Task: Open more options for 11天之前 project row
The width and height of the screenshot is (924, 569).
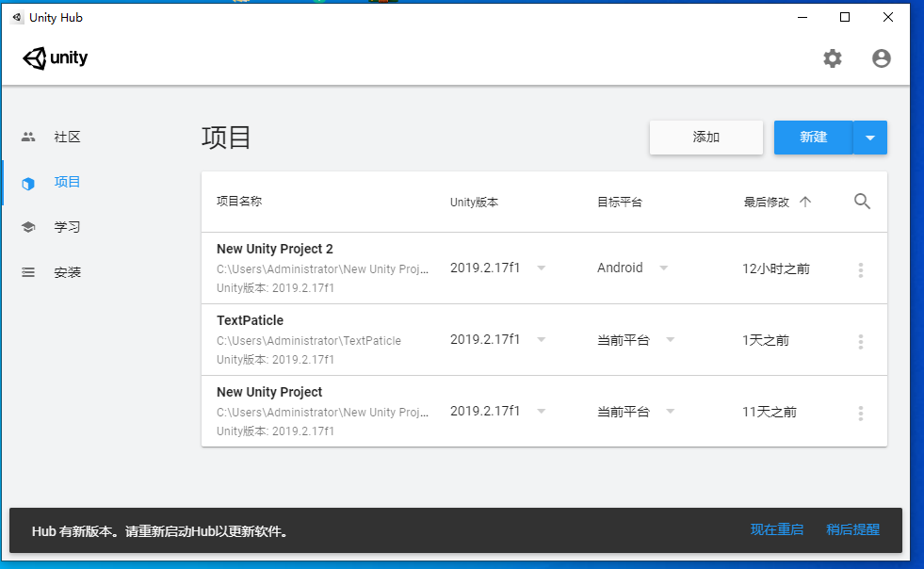Action: 860,413
